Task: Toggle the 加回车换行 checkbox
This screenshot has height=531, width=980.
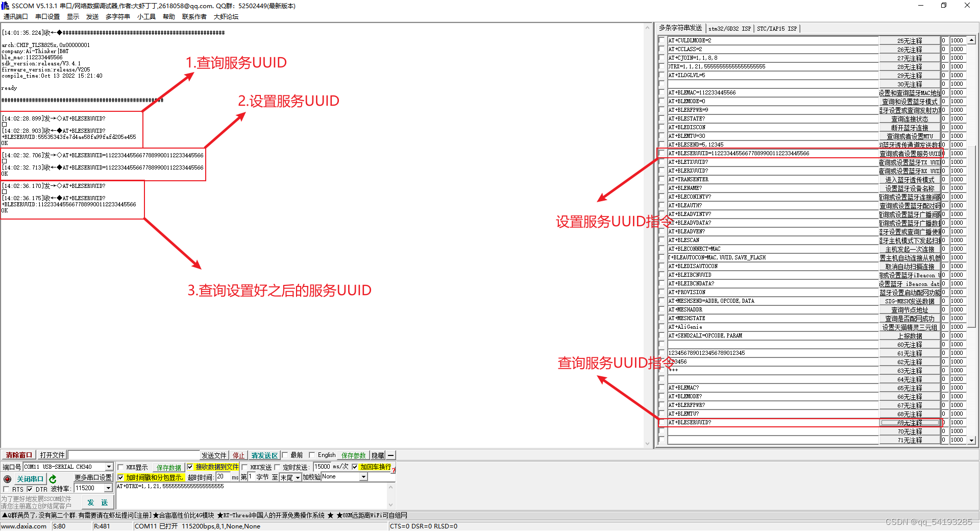Action: 355,467
